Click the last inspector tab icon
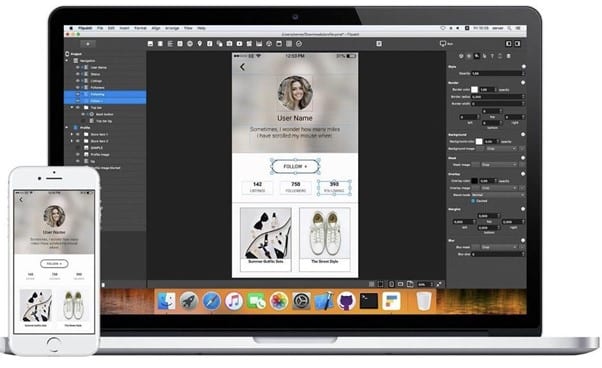 point(508,56)
